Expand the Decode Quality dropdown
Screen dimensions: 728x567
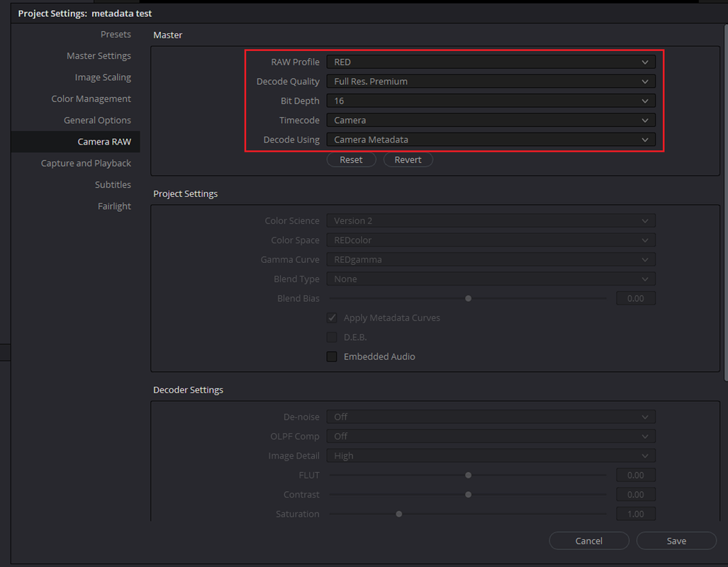point(491,82)
